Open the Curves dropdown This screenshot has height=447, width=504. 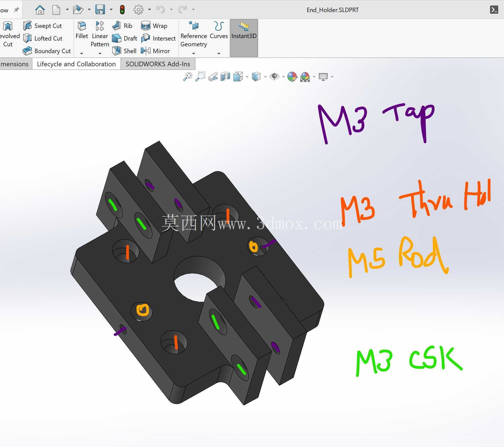click(x=219, y=53)
